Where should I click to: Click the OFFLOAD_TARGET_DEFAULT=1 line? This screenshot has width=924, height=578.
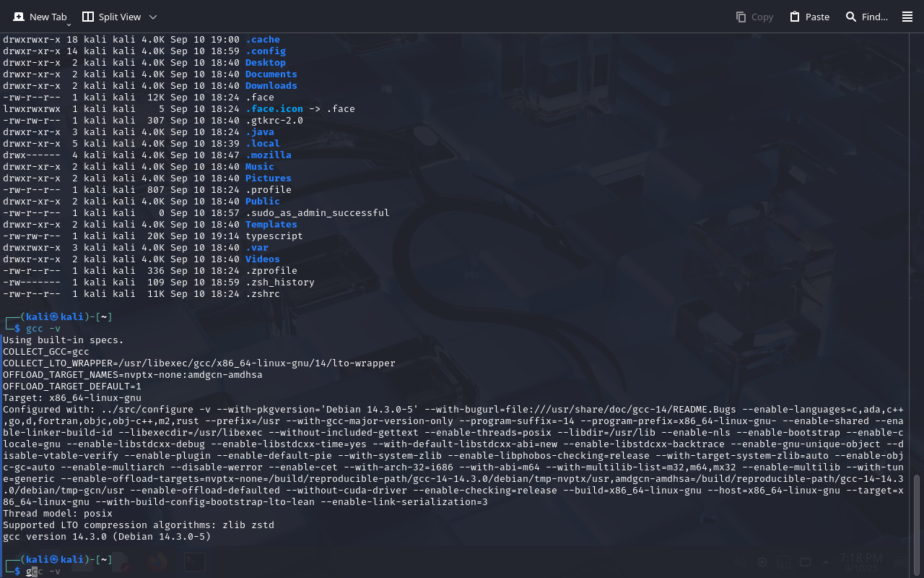click(x=72, y=387)
